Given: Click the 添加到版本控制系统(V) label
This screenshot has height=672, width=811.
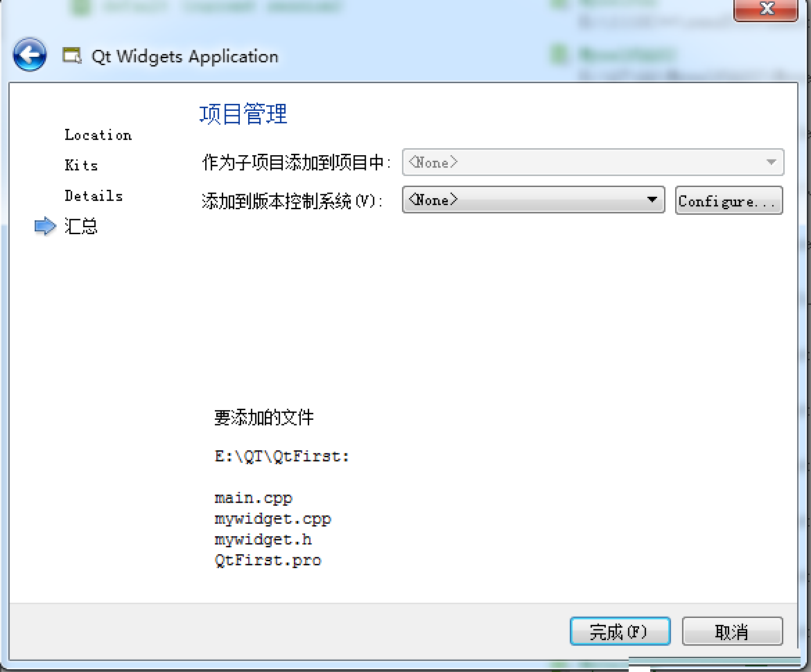Looking at the screenshot, I should [292, 201].
